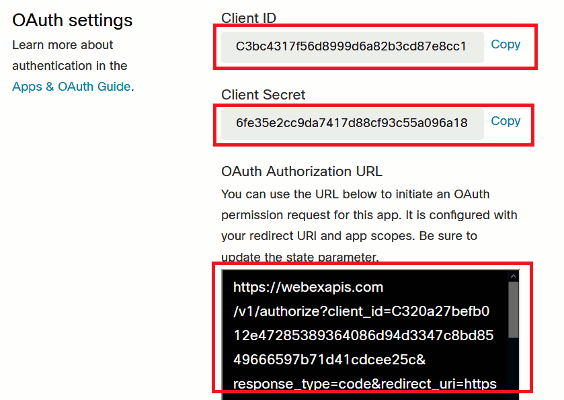This screenshot has width=564, height=400.
Task: Copy the Client Secret value
Action: (505, 121)
